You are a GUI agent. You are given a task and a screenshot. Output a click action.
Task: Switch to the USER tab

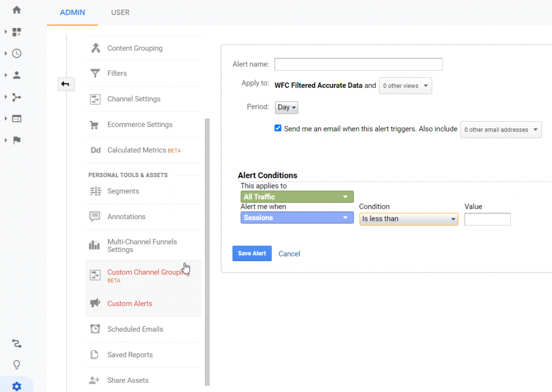pos(120,12)
